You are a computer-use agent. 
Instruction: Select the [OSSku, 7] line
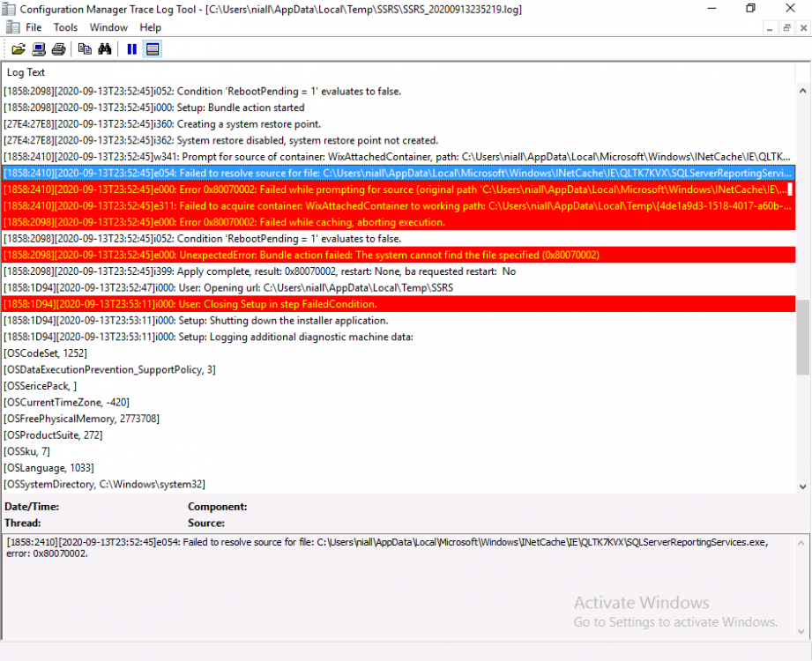[399, 452]
